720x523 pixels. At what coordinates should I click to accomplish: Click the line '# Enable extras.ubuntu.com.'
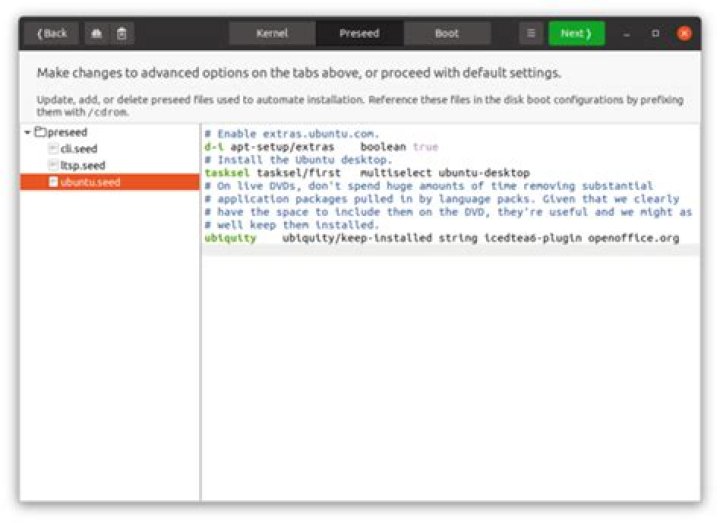pyautogui.click(x=292, y=134)
